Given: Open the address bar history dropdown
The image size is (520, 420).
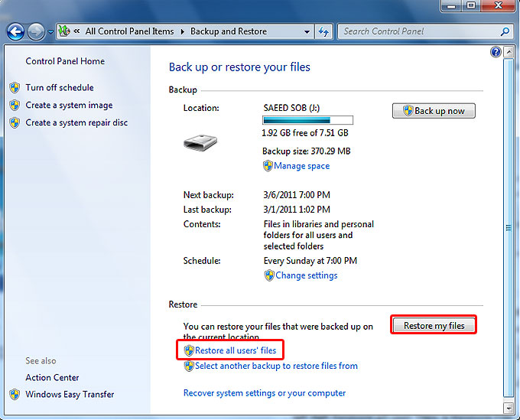Looking at the screenshot, I should click(x=307, y=32).
